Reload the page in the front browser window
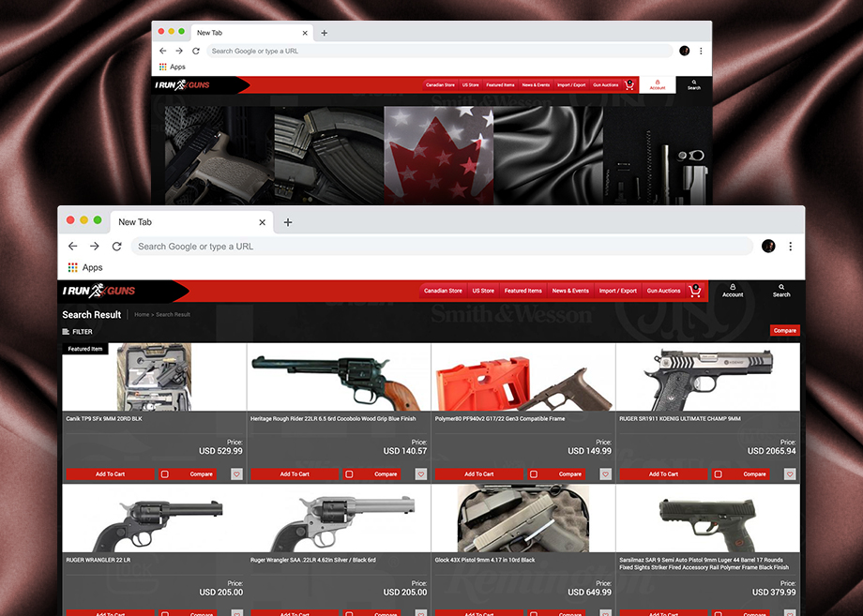The width and height of the screenshot is (863, 616). 116,247
